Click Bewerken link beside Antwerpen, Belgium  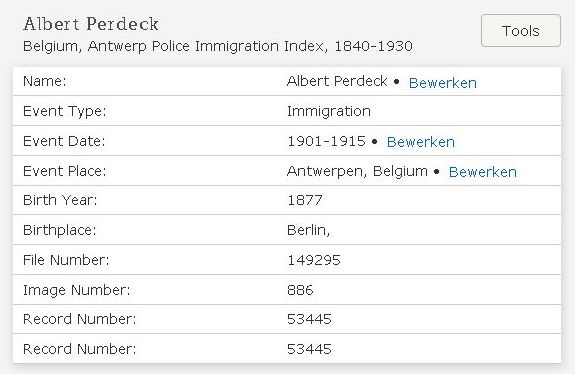(483, 172)
